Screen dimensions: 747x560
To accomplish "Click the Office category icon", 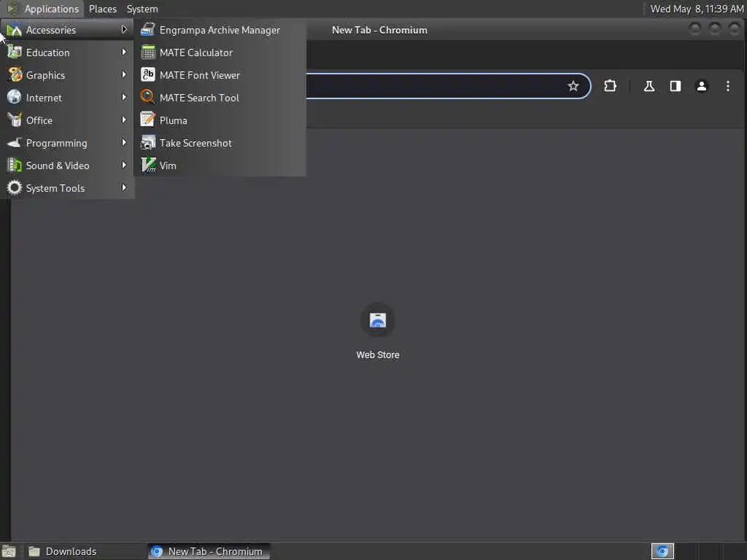I will [15, 120].
